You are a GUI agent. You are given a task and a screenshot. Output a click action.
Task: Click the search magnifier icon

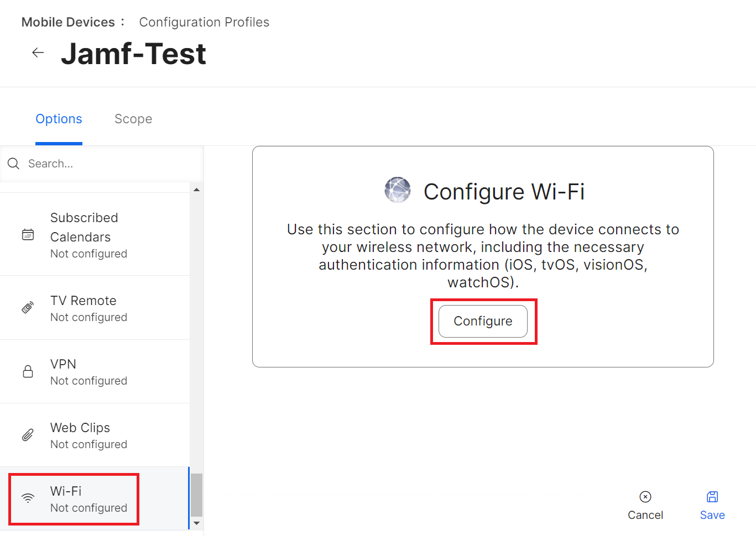(x=14, y=164)
